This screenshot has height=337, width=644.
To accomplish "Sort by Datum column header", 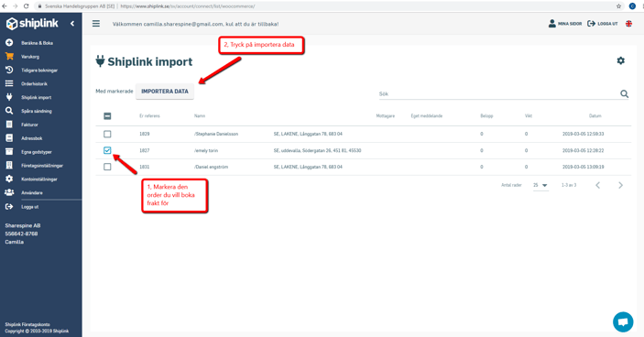I will point(595,116).
